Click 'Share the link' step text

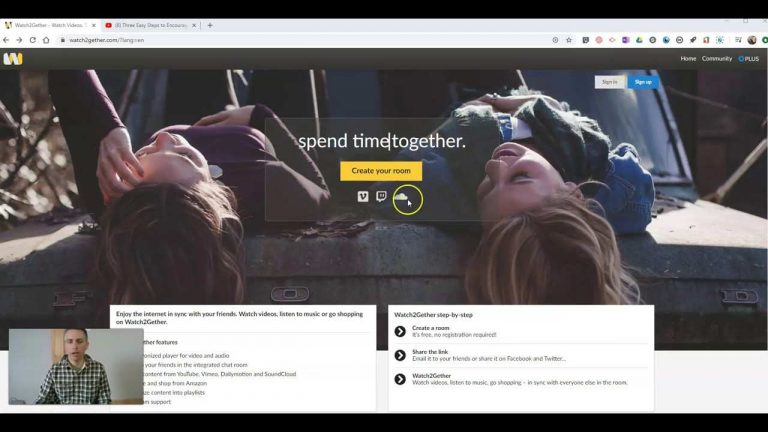pyautogui.click(x=430, y=352)
